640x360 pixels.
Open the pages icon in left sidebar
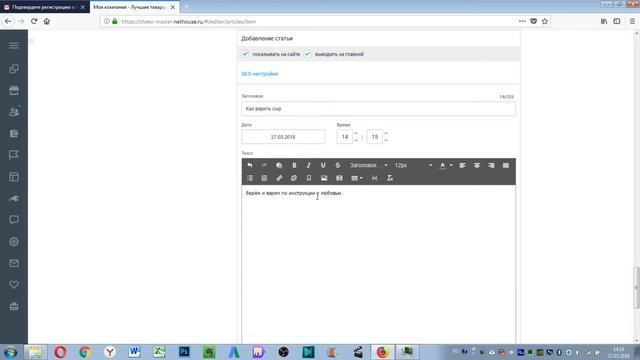[14, 69]
